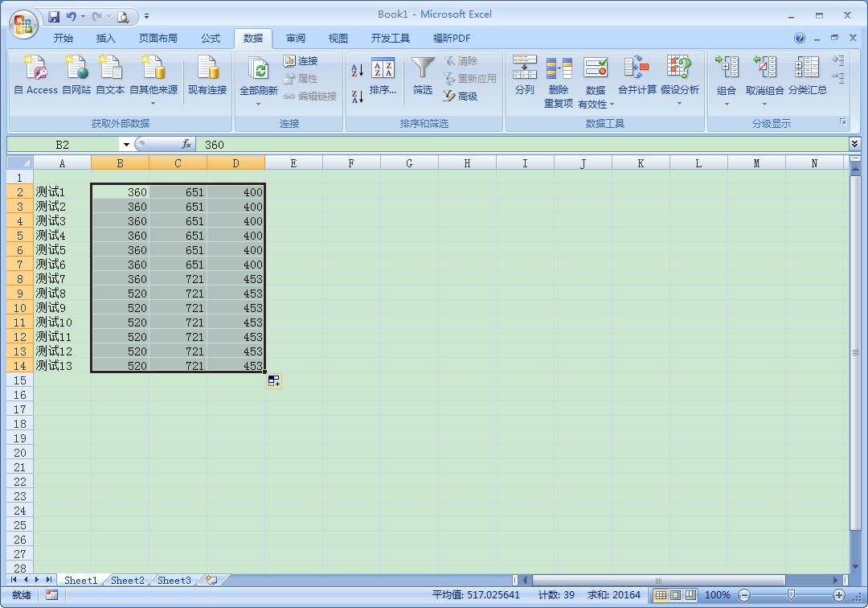Expand the formula bar
The height and width of the screenshot is (608, 868).
[854, 144]
